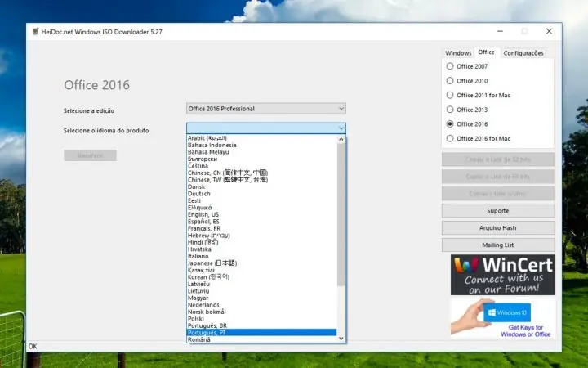Select Latviešu language
Screen dimensions: 588x368
coord(262,284)
